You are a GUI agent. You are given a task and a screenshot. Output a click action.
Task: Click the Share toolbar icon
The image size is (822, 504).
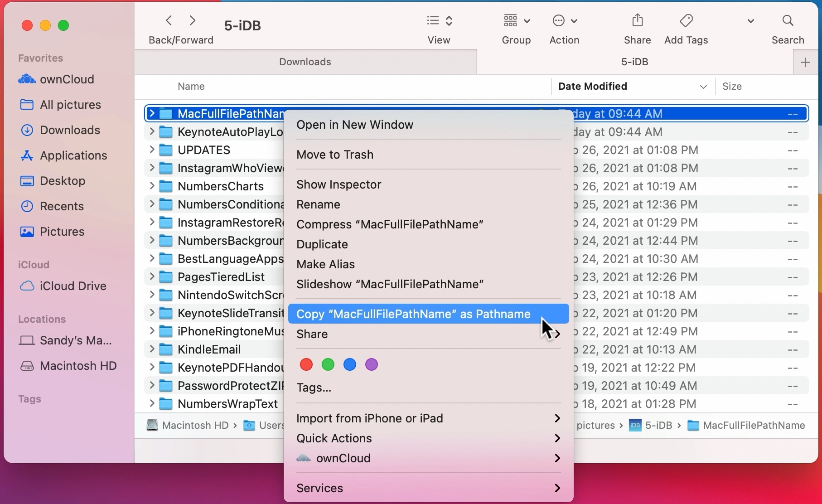tap(637, 21)
